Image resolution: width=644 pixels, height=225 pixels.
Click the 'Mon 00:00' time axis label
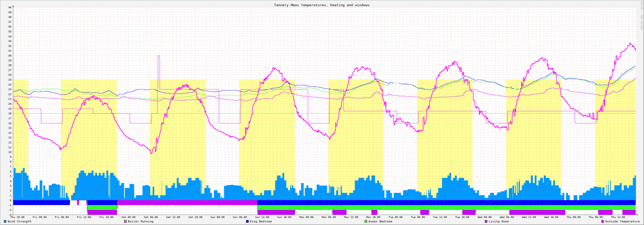306,217
